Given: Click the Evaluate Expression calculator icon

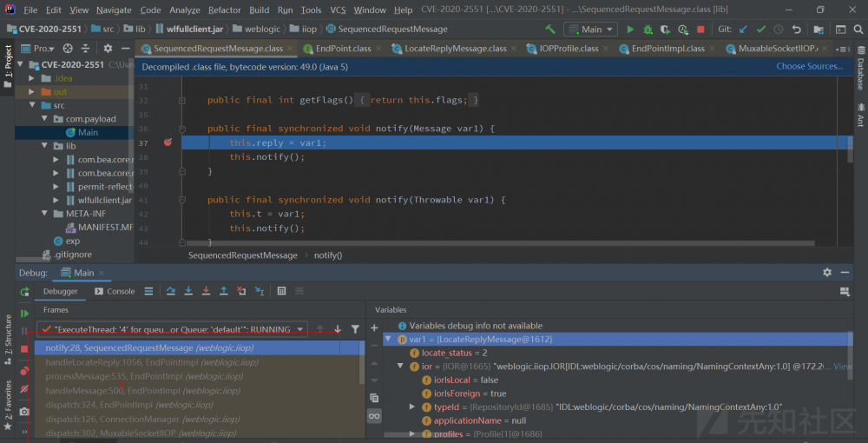Looking at the screenshot, I should [281, 291].
